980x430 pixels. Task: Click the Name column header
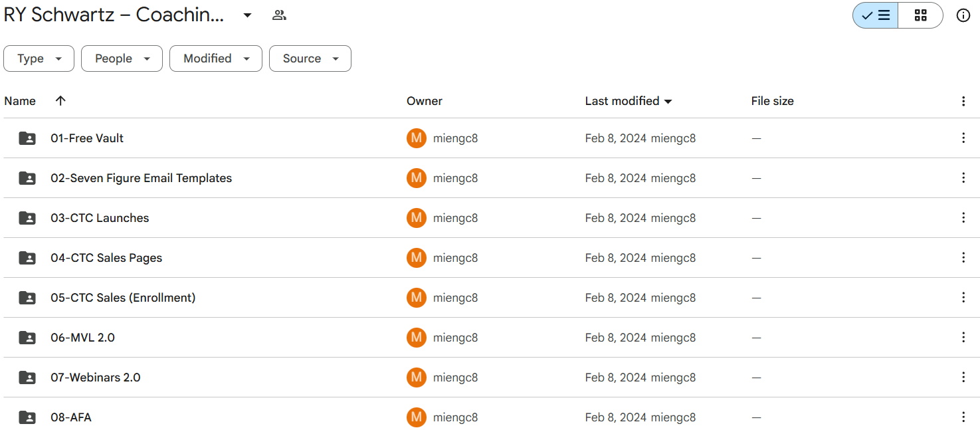20,101
